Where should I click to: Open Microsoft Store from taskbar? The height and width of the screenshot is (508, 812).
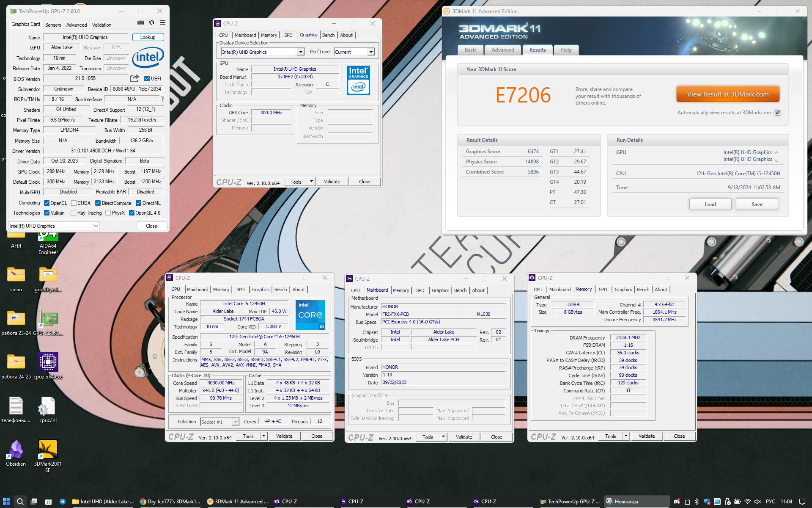(49, 501)
